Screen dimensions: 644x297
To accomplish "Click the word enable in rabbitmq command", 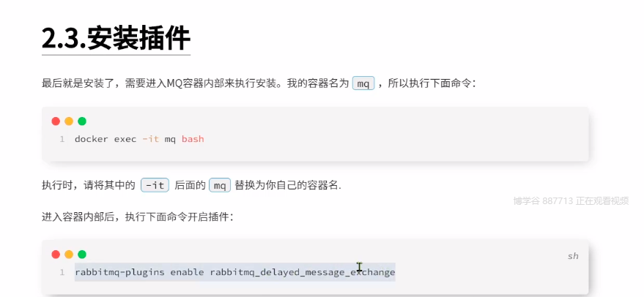I will 188,272.
